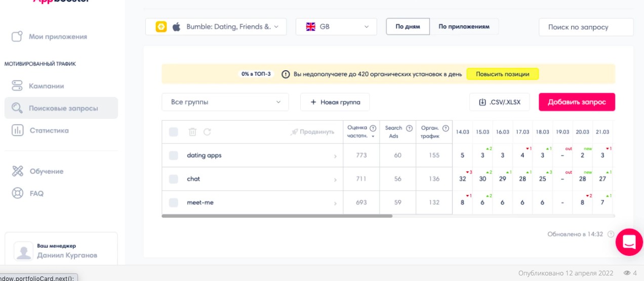
Task: Select the По дням tab
Action: (408, 27)
